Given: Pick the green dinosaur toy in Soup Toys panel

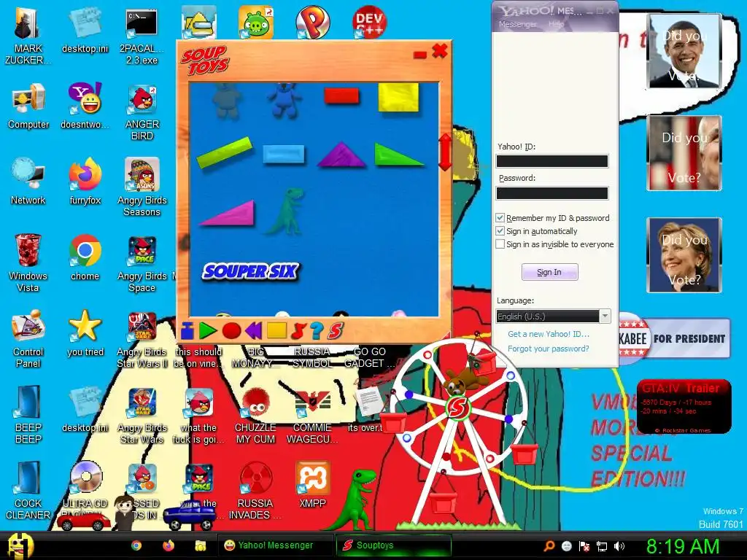Looking at the screenshot, I should click(286, 211).
